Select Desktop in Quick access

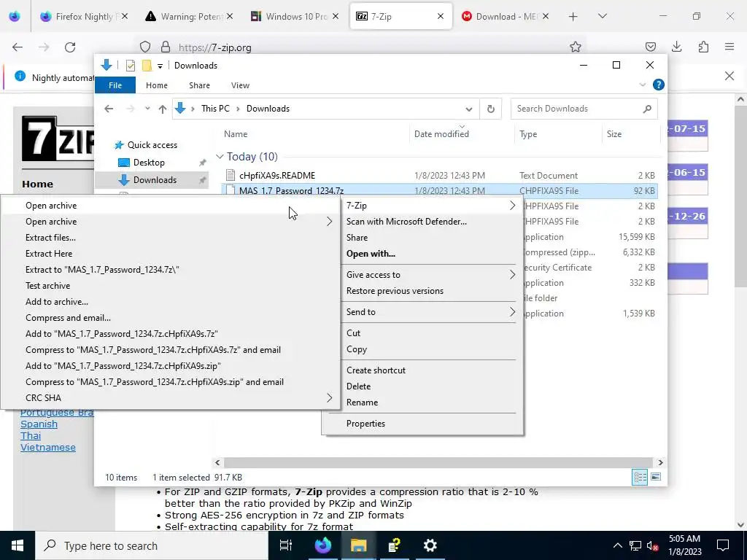coord(149,163)
